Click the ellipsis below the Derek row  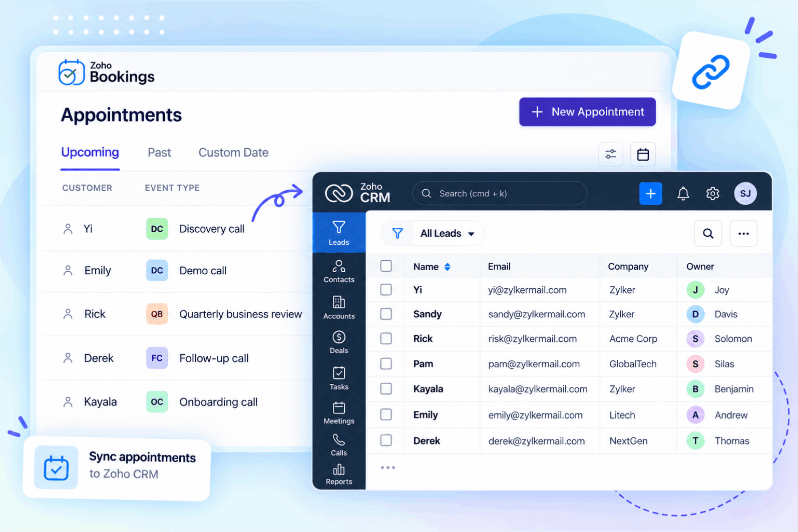[x=388, y=467]
